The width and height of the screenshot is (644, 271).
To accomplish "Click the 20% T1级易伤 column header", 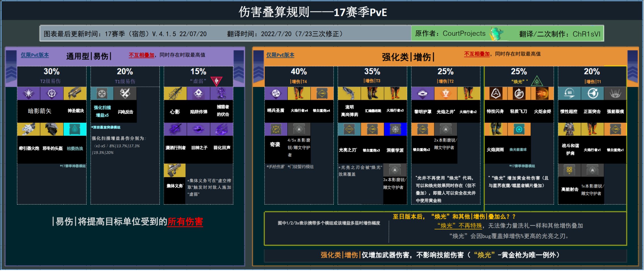I will click(125, 76).
